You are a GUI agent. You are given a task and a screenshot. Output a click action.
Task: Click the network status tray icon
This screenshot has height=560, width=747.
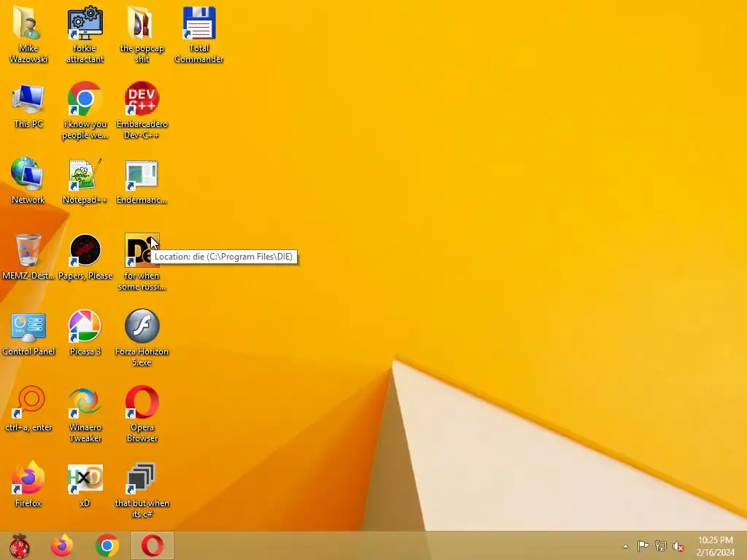tap(661, 545)
